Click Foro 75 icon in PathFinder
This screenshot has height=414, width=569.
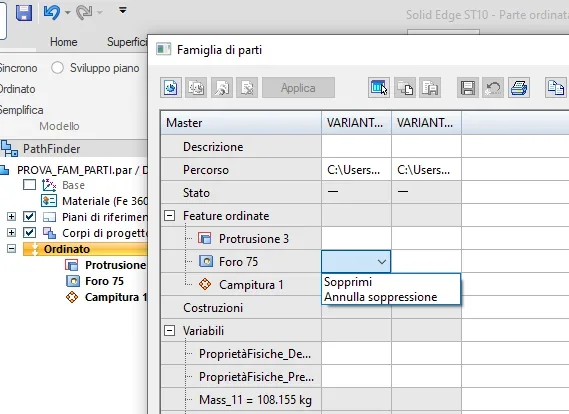pos(73,281)
